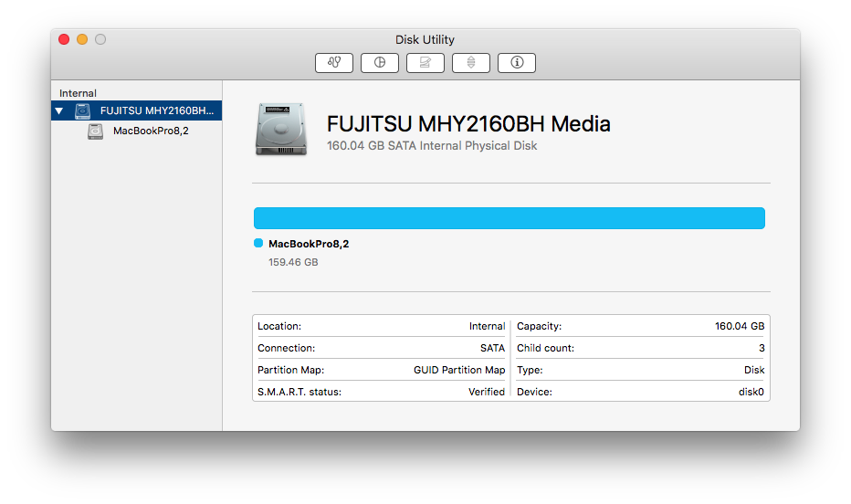The width and height of the screenshot is (851, 504).
Task: Open the Partition tool in toolbar
Action: coord(379,62)
